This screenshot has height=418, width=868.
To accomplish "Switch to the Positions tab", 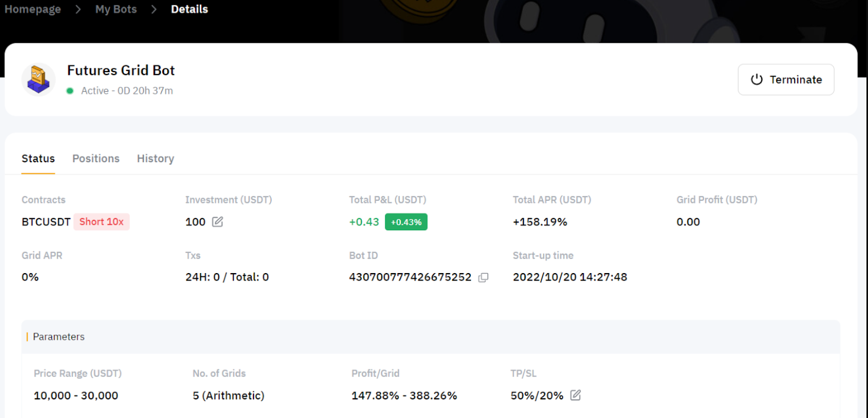I will tap(96, 159).
